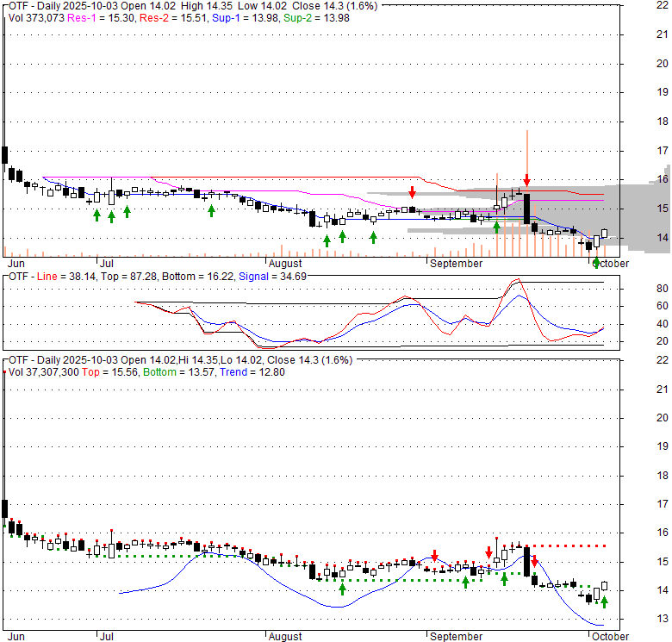
Task: Click the Trend = 12.80 label
Action: click(x=252, y=372)
